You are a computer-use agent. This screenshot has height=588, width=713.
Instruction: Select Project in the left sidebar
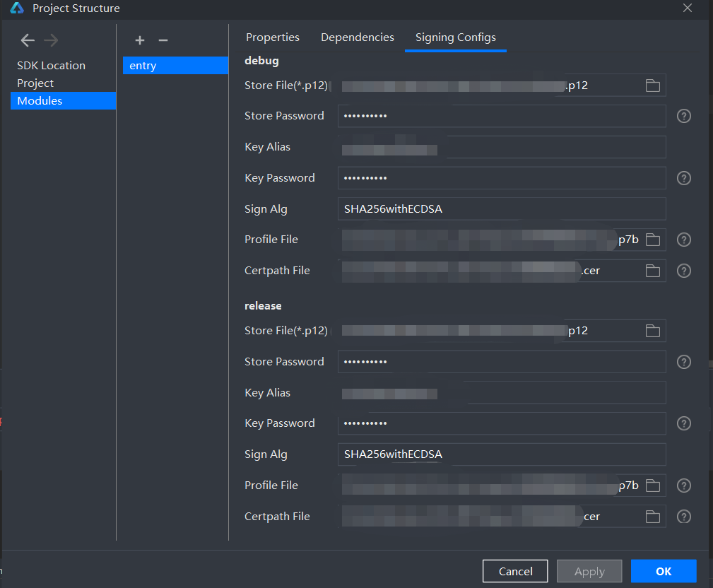pos(35,83)
